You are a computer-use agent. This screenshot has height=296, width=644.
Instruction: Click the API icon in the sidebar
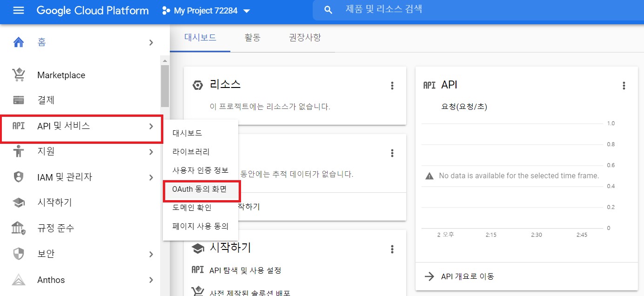click(19, 126)
